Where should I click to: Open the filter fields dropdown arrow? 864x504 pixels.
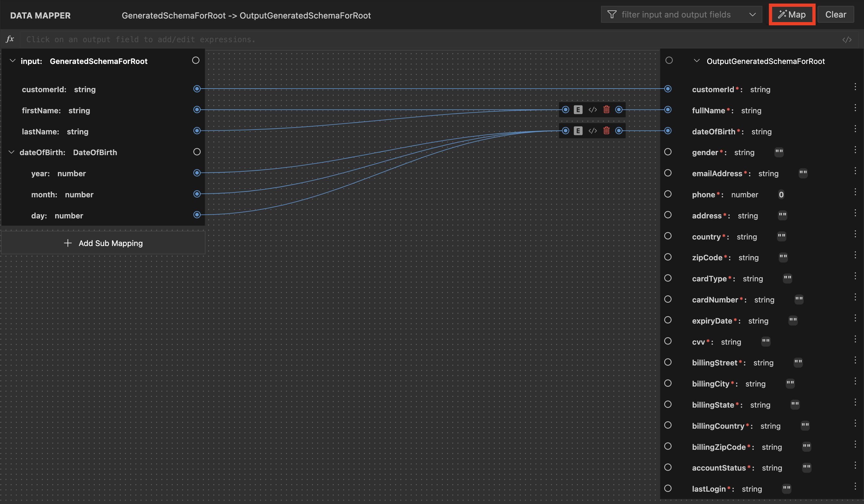coord(752,15)
